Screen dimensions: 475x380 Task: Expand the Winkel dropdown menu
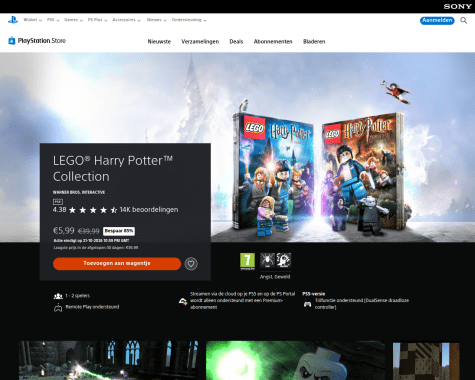33,20
